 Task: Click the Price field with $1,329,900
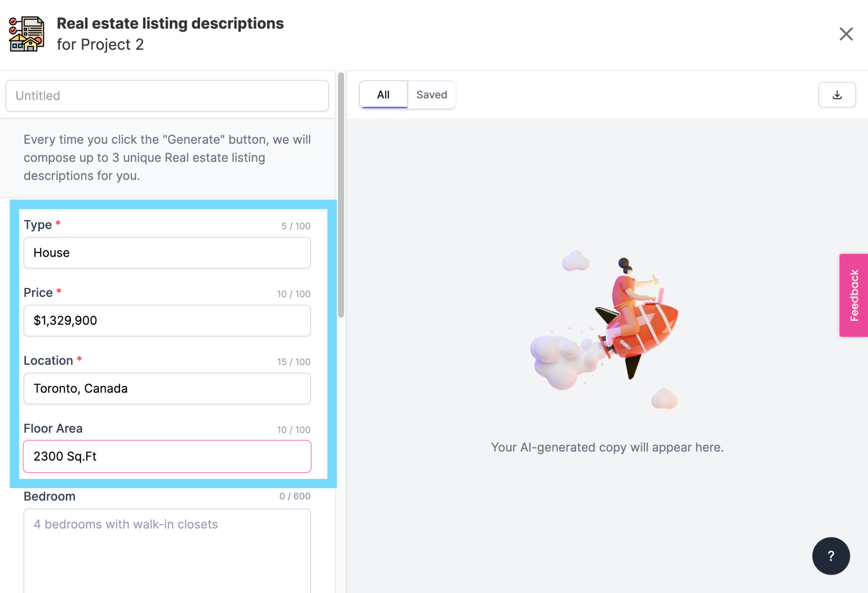167,321
